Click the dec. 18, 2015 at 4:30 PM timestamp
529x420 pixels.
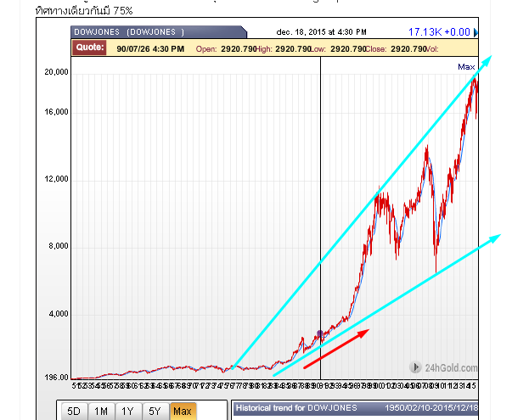point(321,32)
